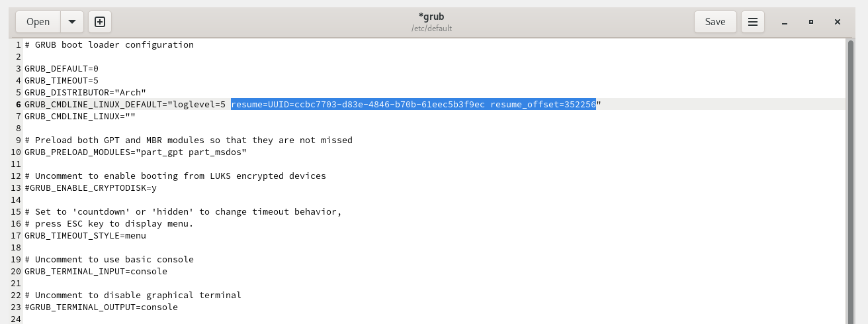868x324 pixels.
Task: Click the GRUB_TERMINAL_INPUT=console line
Action: pyautogui.click(x=96, y=271)
